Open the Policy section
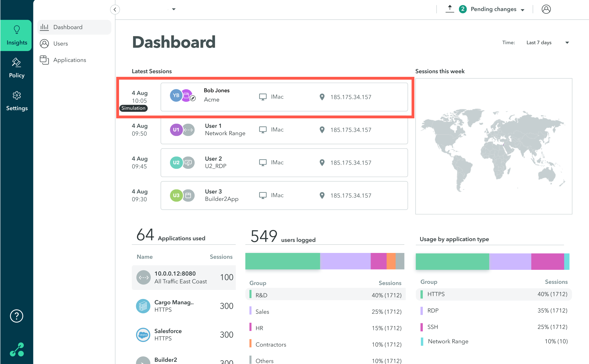 (17, 68)
